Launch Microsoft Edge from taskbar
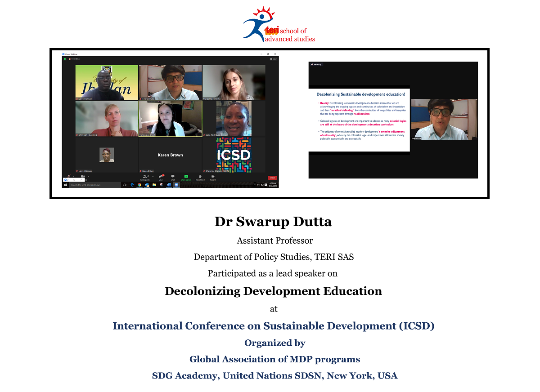The height and width of the screenshot is (392, 540). tap(132, 185)
